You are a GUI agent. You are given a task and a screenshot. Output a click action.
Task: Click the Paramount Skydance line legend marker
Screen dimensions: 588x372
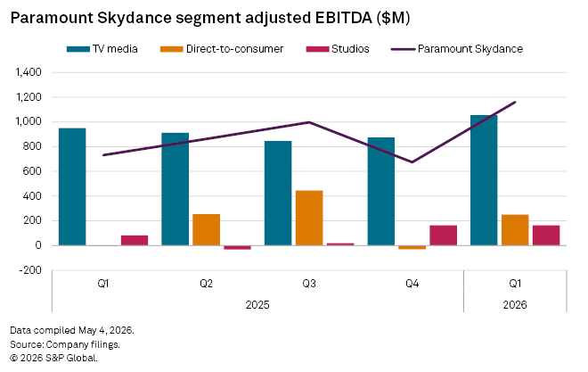tap(403, 49)
